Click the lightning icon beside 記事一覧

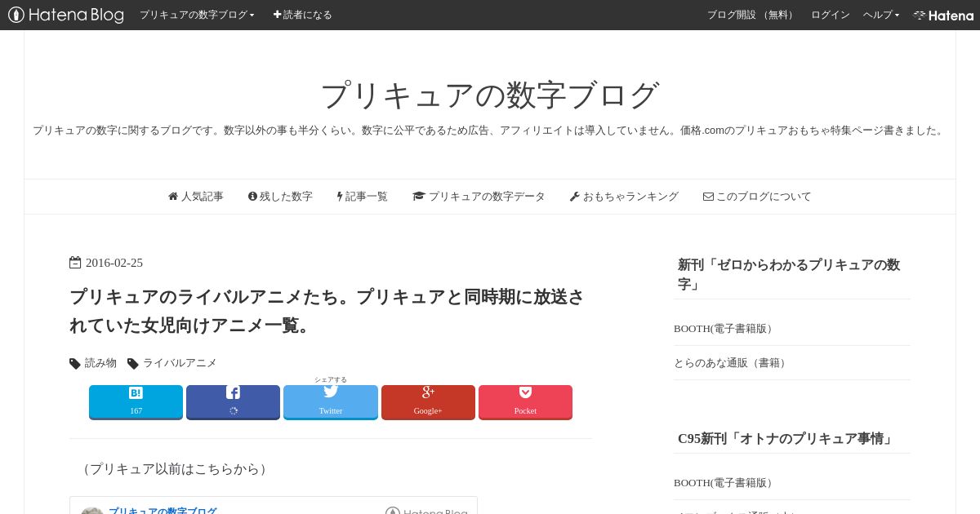point(340,197)
